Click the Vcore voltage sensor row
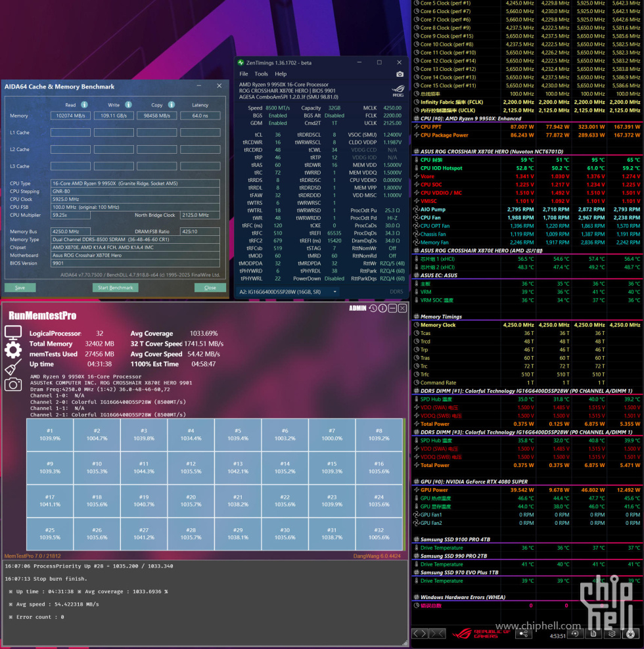Image resolution: width=644 pixels, height=649 pixels. coord(527,176)
